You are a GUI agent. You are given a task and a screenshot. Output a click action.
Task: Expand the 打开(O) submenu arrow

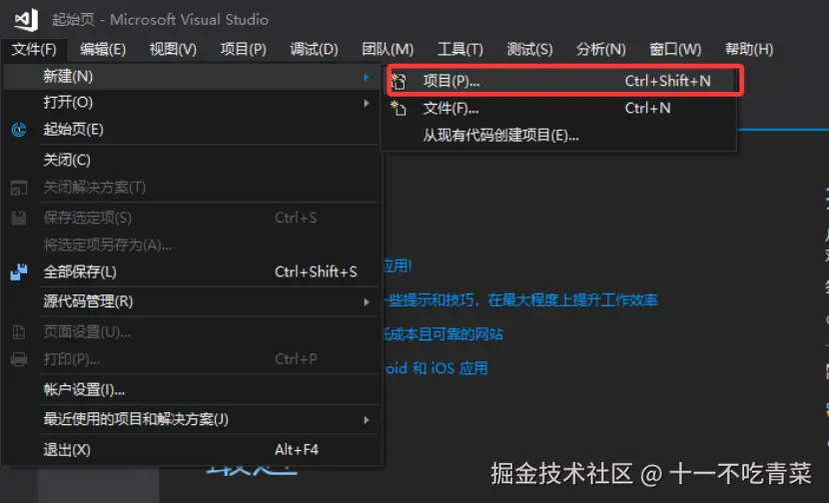coord(367,103)
